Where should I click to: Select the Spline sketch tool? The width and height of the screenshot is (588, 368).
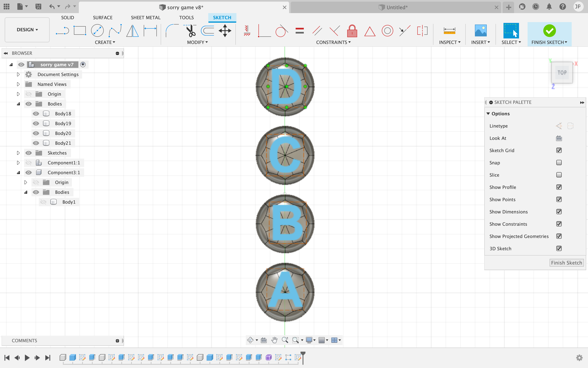pyautogui.click(x=115, y=31)
